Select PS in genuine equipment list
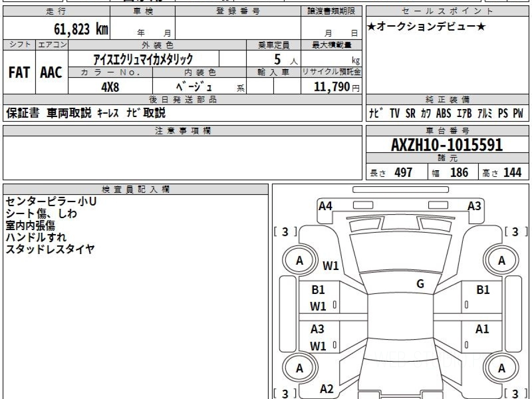Image resolution: width=532 pixels, height=399 pixels. coord(503,113)
